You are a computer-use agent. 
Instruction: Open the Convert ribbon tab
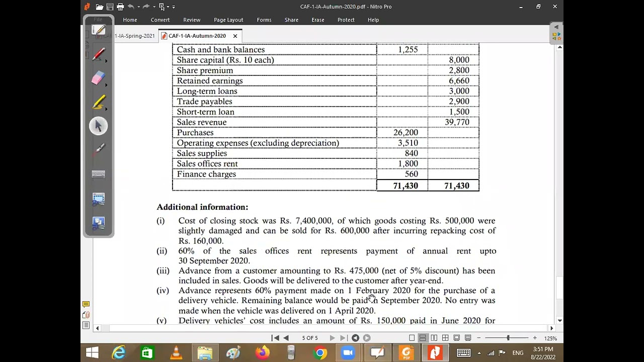click(x=160, y=20)
